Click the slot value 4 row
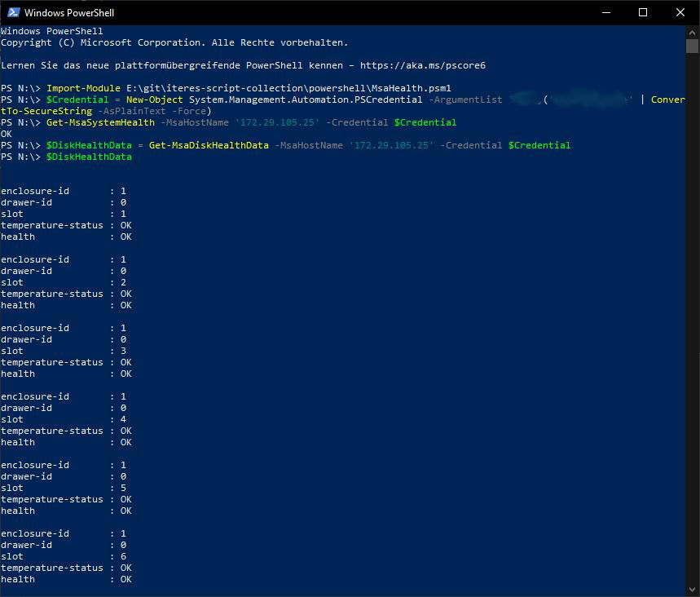The image size is (700, 597). point(64,419)
